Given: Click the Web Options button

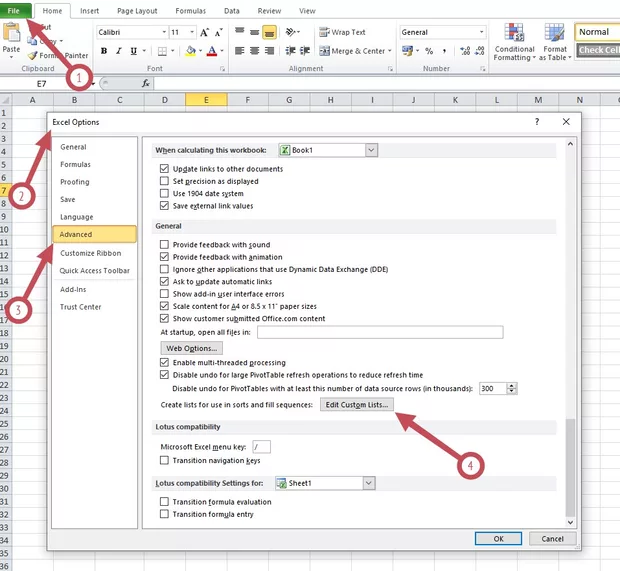Looking at the screenshot, I should (191, 348).
